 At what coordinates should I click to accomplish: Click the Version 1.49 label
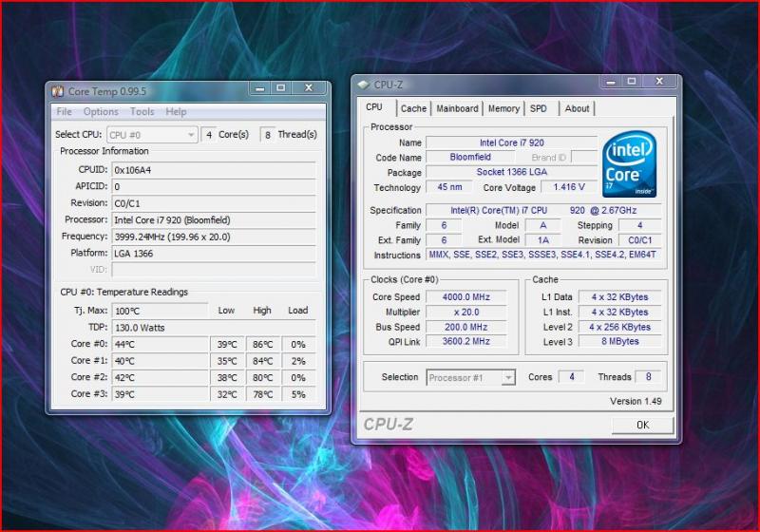(636, 401)
